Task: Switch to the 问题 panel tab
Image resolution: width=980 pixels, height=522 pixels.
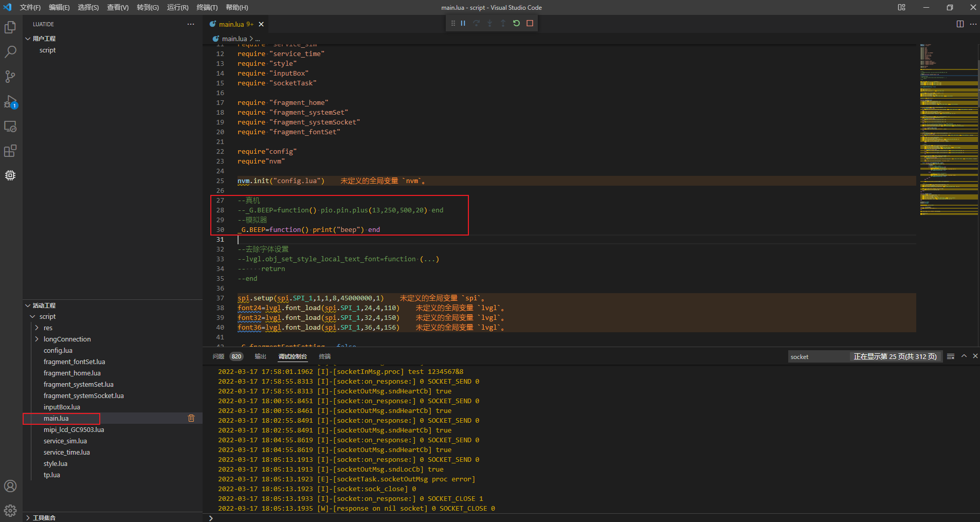Action: [227, 356]
